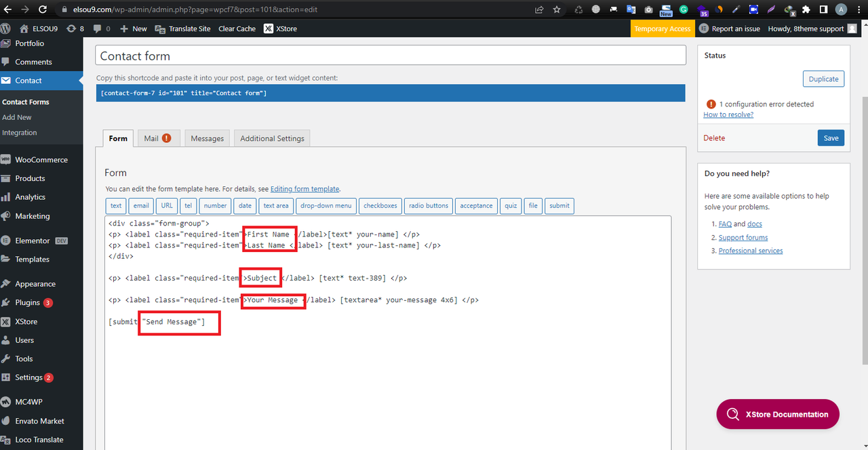Insert a drop-down menu form tag

[326, 206]
